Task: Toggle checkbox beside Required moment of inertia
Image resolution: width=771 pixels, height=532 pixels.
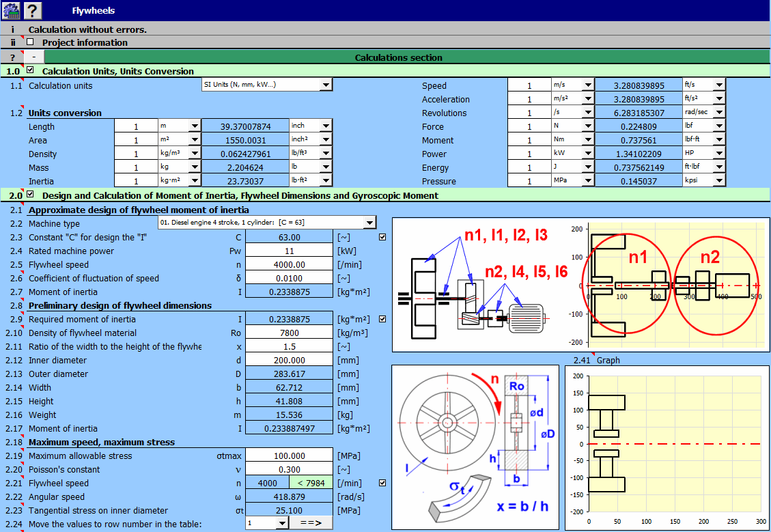Action: [382, 319]
